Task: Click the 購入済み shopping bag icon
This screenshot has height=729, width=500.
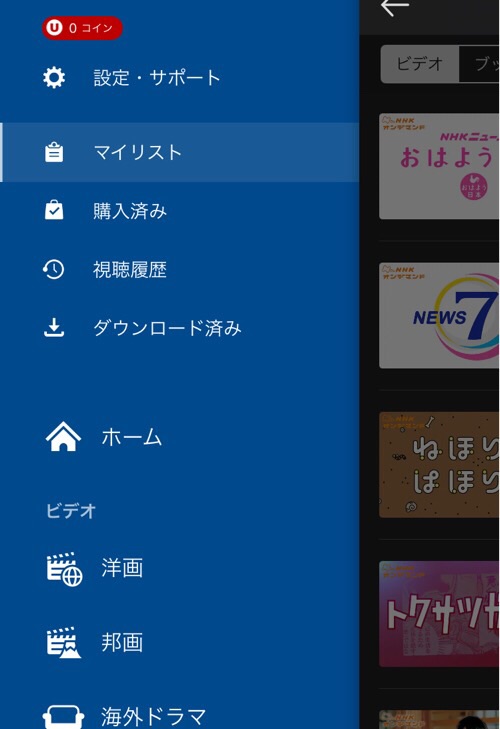Action: pyautogui.click(x=54, y=210)
